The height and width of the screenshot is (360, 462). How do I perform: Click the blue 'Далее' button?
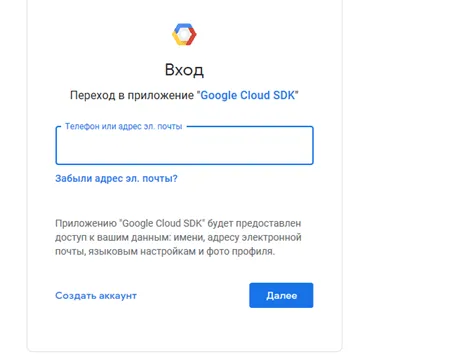point(281,295)
